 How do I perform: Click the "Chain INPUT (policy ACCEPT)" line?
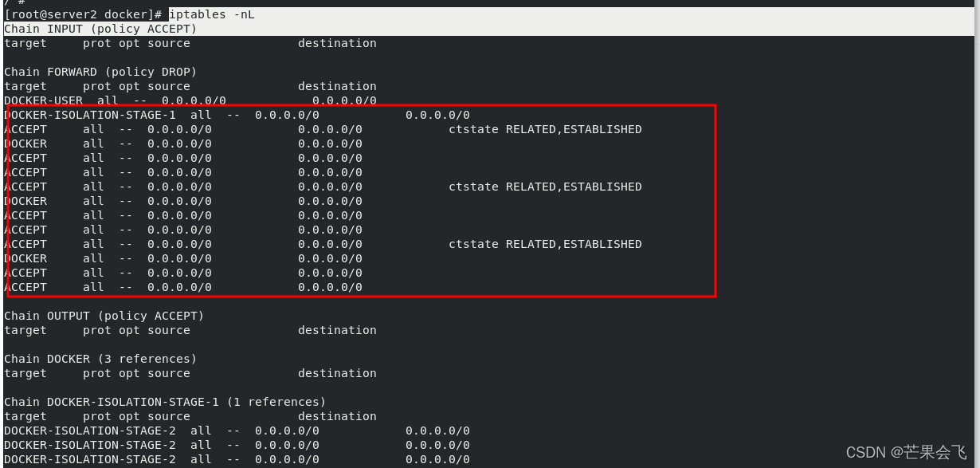point(100,29)
